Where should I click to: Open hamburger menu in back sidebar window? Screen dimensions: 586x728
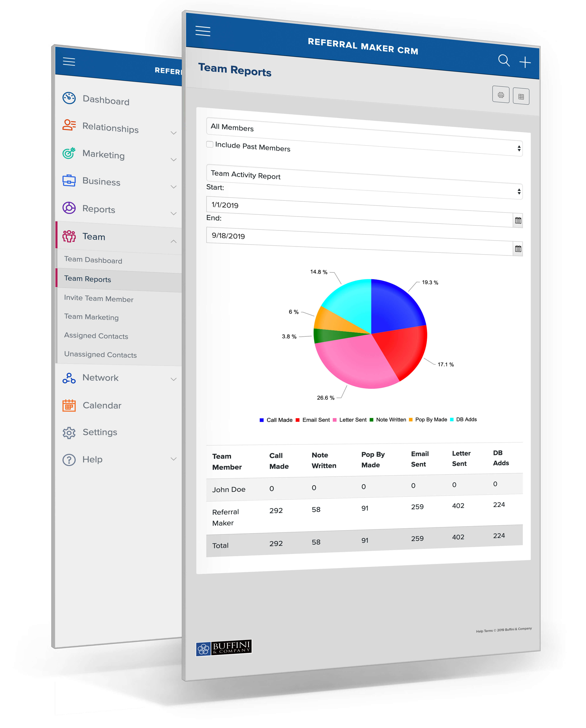click(x=69, y=61)
